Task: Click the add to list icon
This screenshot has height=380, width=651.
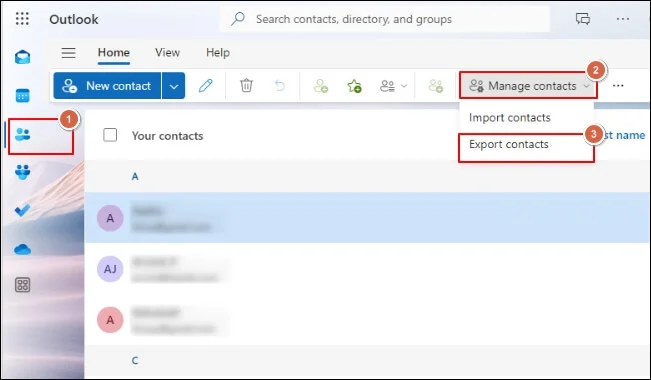Action: [x=387, y=86]
